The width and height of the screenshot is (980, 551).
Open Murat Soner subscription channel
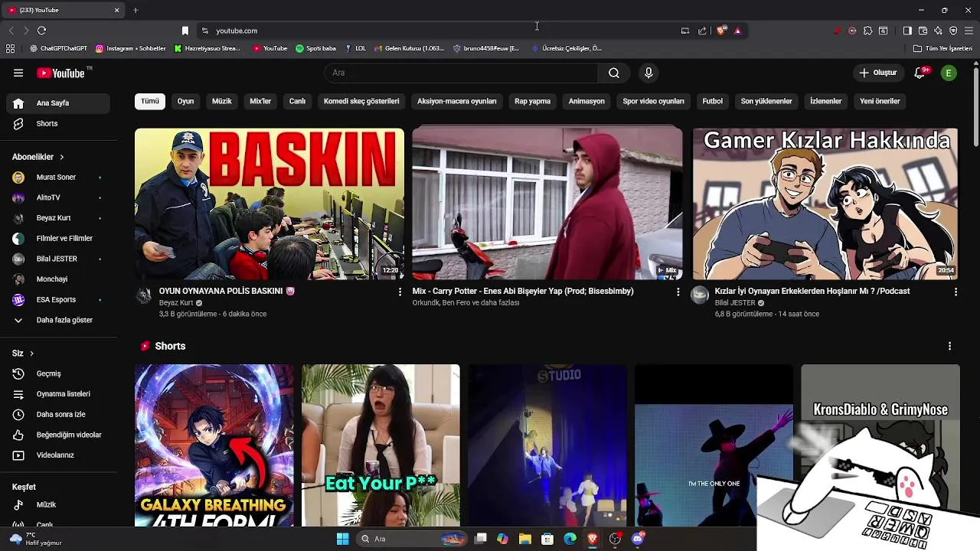58,177
